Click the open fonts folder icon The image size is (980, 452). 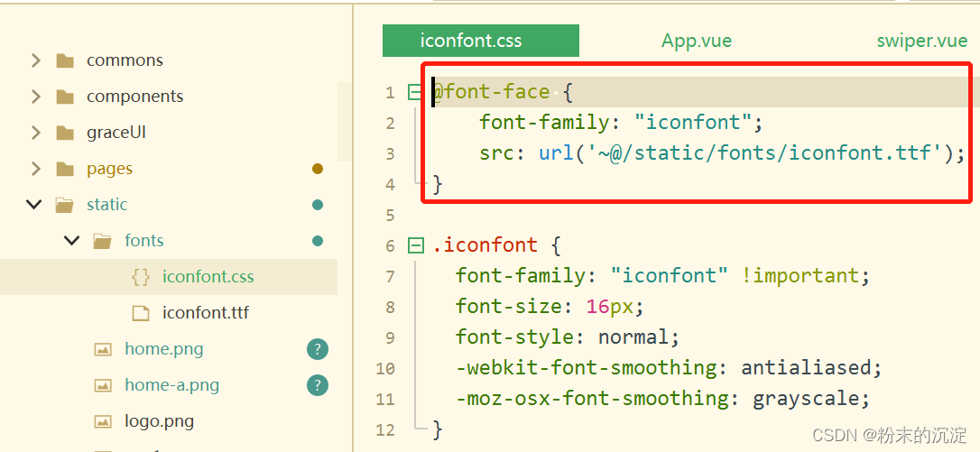(102, 241)
